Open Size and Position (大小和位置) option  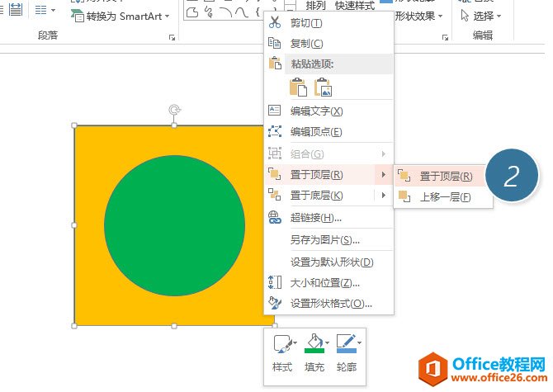[x=328, y=283]
